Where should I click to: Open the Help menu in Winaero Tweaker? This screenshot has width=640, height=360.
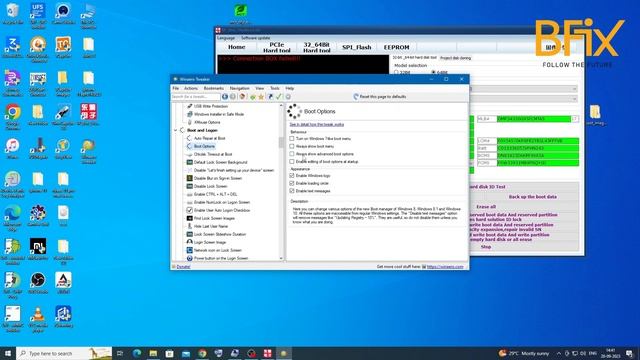289,88
